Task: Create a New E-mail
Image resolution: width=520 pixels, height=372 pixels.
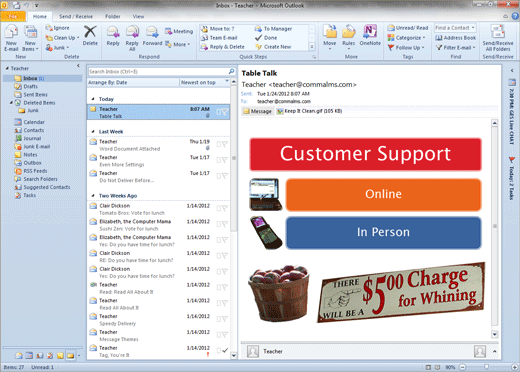Action: (x=11, y=38)
